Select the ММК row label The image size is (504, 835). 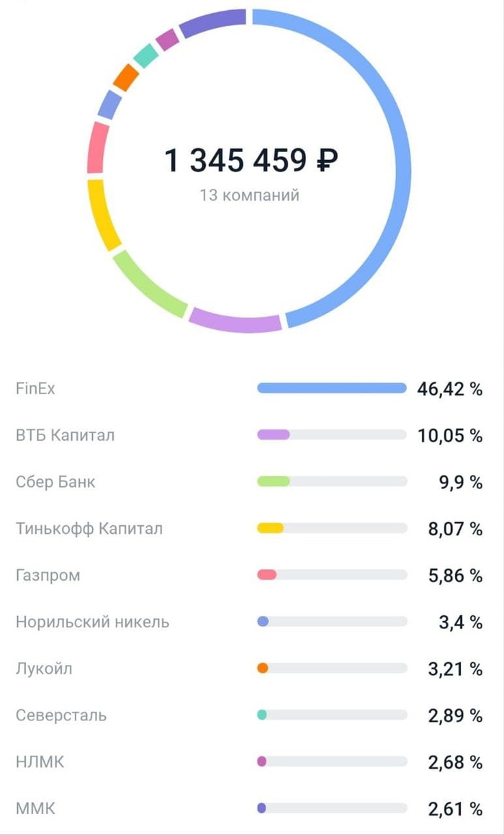[x=35, y=808]
